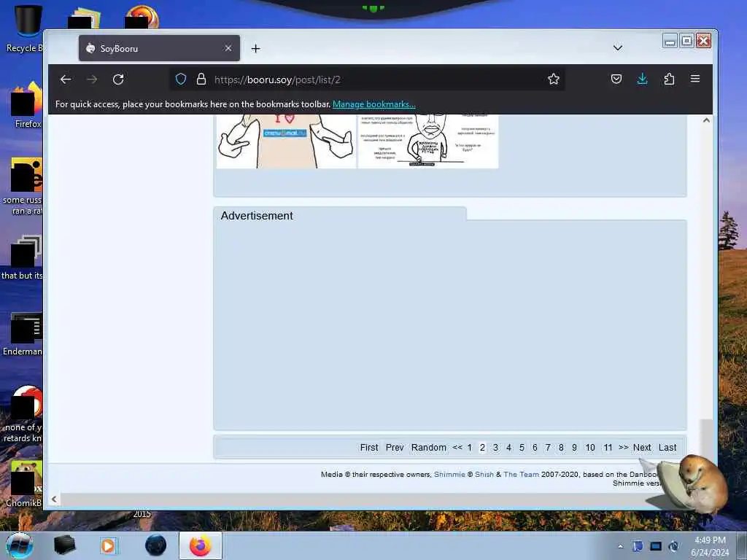Close the SoyBooru tab

tap(228, 48)
